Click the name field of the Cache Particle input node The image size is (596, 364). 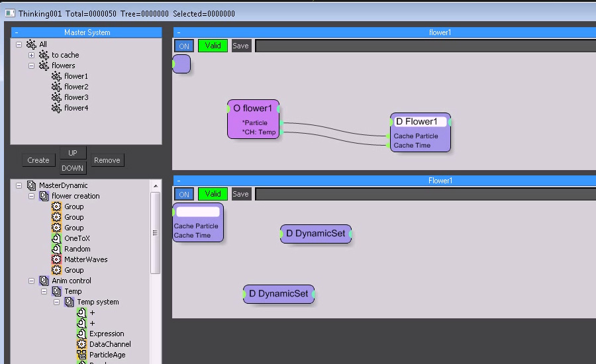point(198,212)
